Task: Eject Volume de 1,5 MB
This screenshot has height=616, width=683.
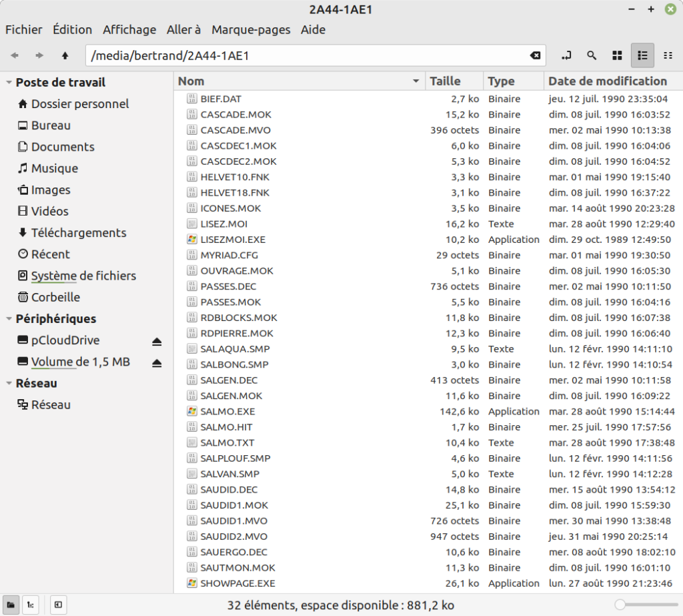Action: (157, 362)
